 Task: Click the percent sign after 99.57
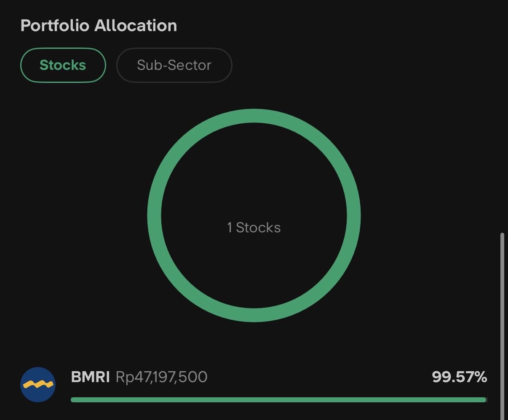point(480,377)
